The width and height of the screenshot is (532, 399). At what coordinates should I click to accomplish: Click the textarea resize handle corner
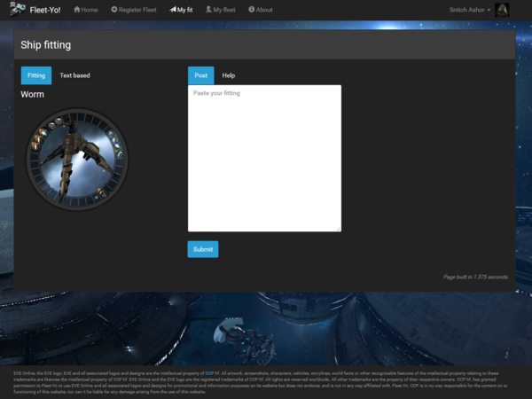click(338, 229)
